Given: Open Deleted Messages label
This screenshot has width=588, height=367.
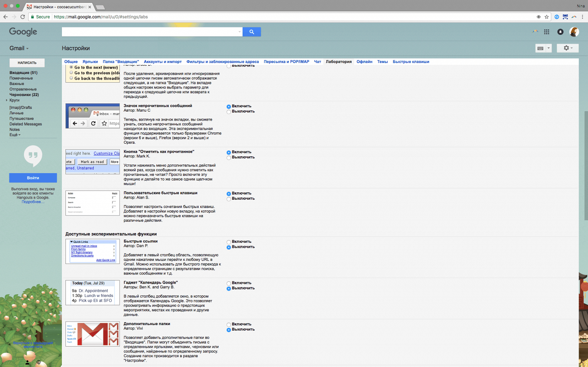Looking at the screenshot, I should (x=25, y=124).
